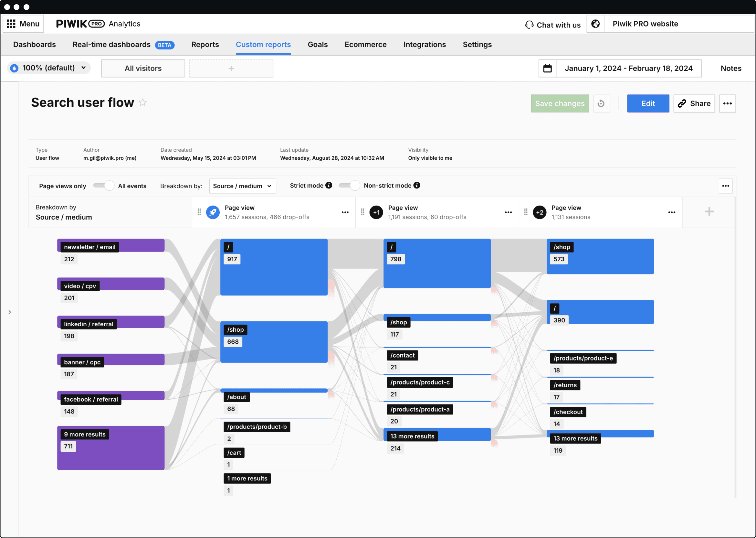Click the Save changes button

tap(560, 103)
